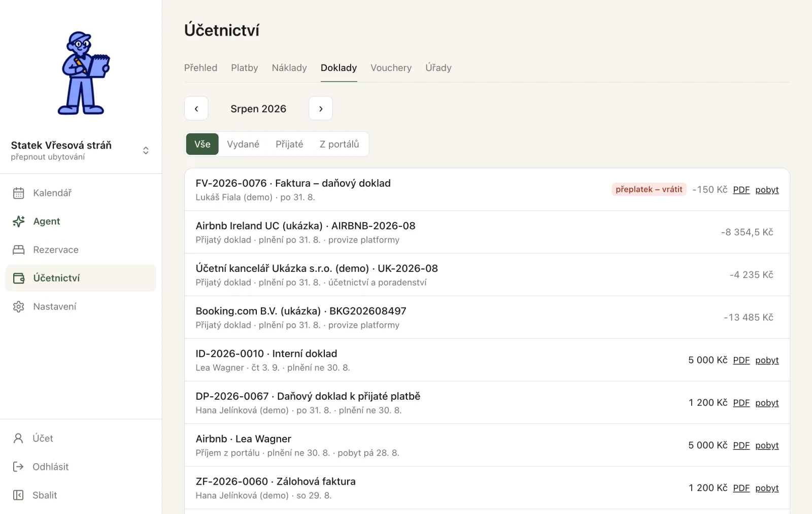Open PDF for FV-2026-0076 invoice
Viewport: 812px width, 514px height.
pyautogui.click(x=741, y=190)
